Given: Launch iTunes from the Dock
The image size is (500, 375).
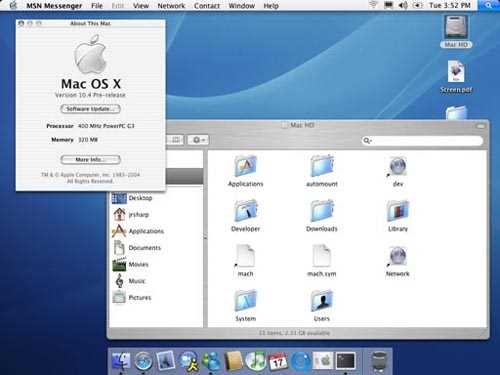Looking at the screenshot, I should [x=255, y=361].
